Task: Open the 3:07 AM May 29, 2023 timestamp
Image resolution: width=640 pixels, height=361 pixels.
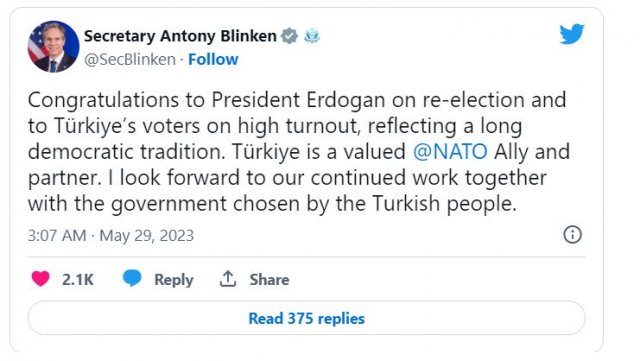Action: (111, 236)
